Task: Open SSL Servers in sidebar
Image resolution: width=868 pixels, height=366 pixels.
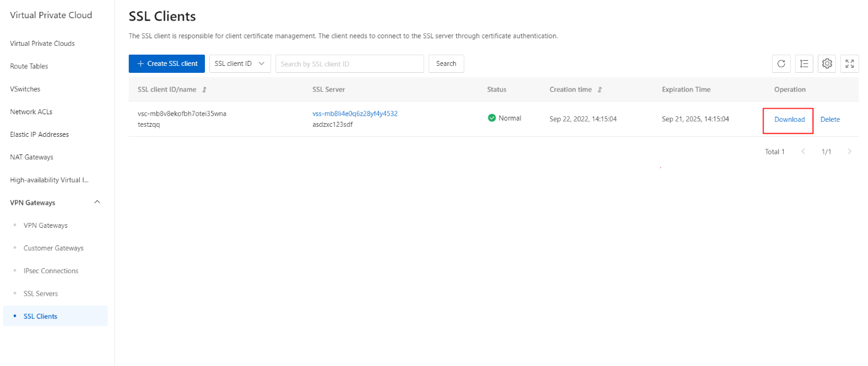Action: [41, 293]
